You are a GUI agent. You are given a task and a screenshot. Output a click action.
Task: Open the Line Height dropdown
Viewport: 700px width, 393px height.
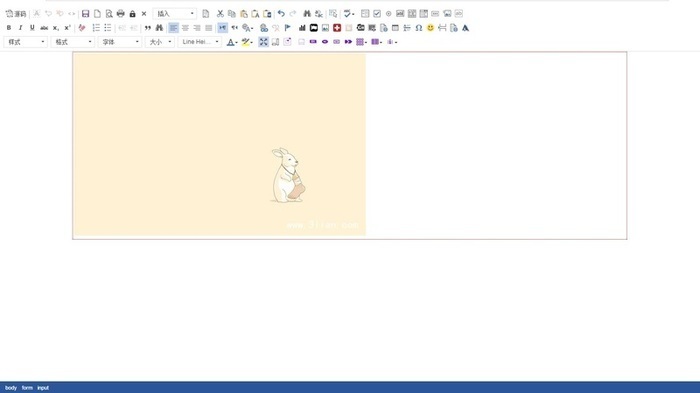point(200,42)
